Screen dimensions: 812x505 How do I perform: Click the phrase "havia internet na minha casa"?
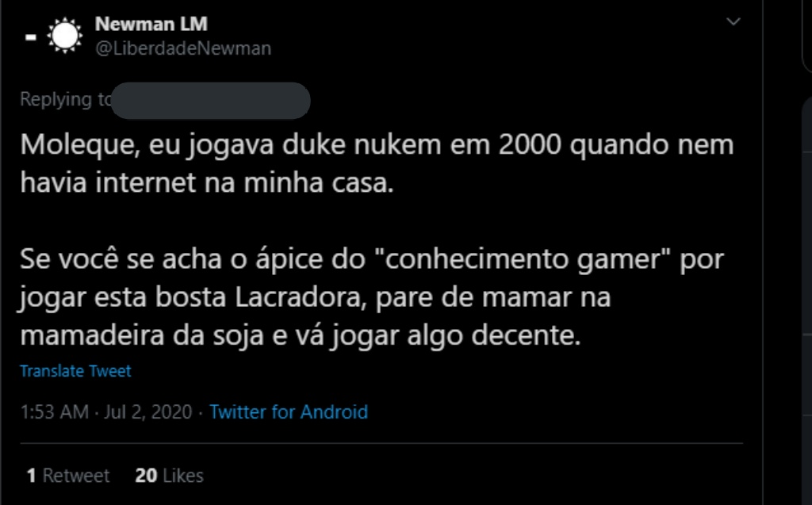click(205, 183)
